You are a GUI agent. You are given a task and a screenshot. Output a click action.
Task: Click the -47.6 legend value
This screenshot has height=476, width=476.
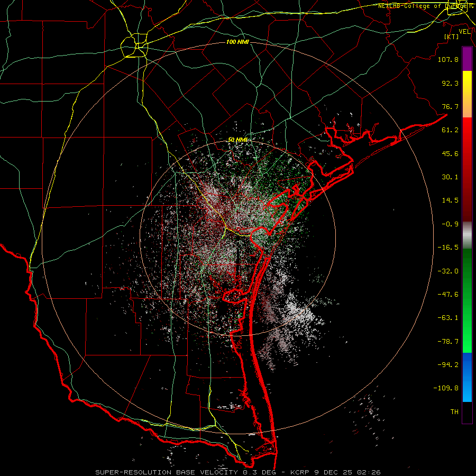448,295
